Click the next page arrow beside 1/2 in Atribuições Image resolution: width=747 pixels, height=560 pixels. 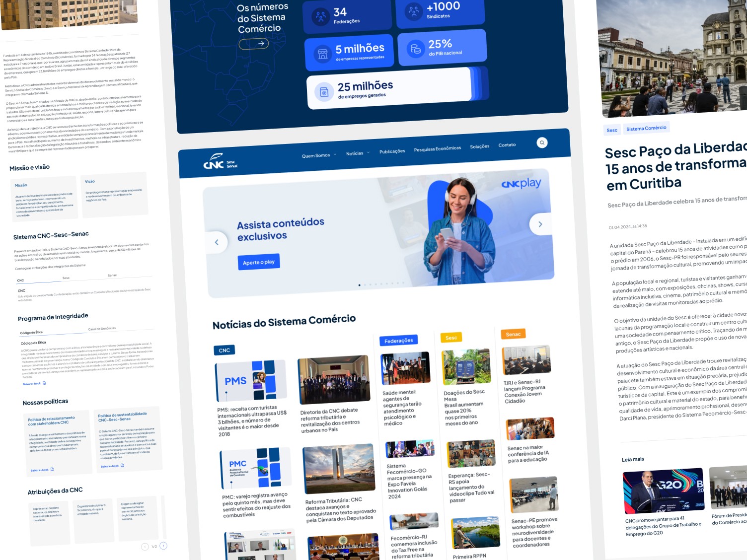(x=163, y=546)
